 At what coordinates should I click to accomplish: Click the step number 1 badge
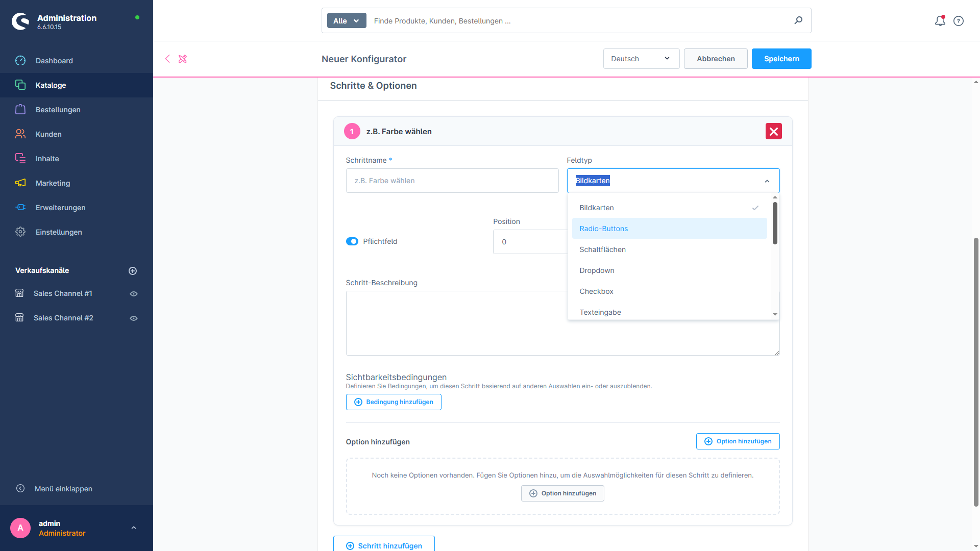coord(352,131)
